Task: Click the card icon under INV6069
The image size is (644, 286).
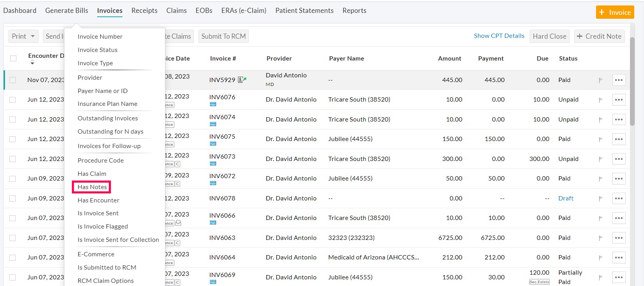Action: pyautogui.click(x=213, y=282)
